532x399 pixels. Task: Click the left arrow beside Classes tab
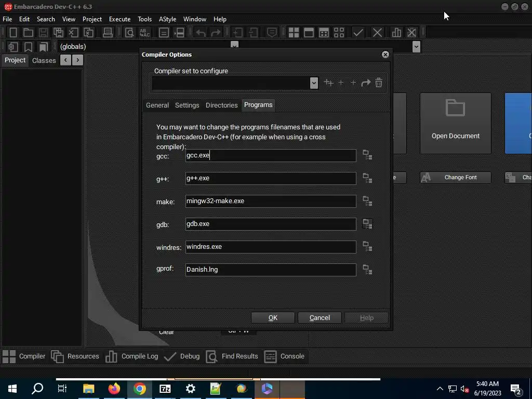click(x=65, y=60)
